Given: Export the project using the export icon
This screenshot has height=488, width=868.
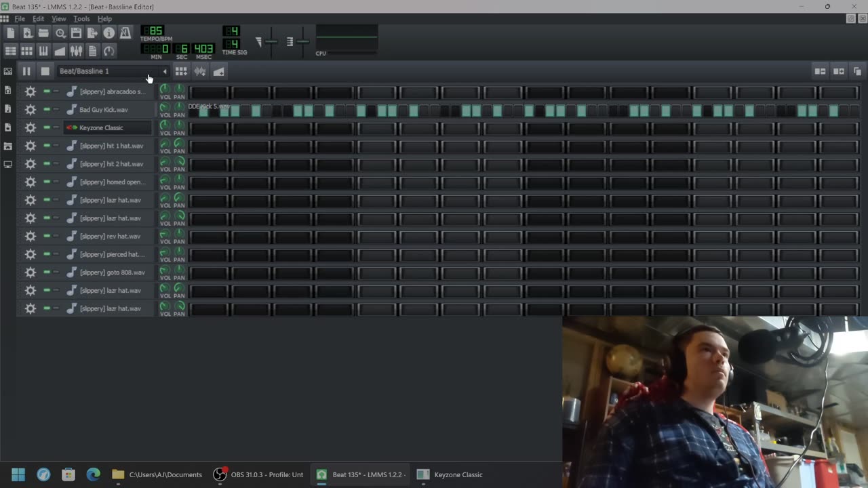Looking at the screenshot, I should (x=92, y=33).
